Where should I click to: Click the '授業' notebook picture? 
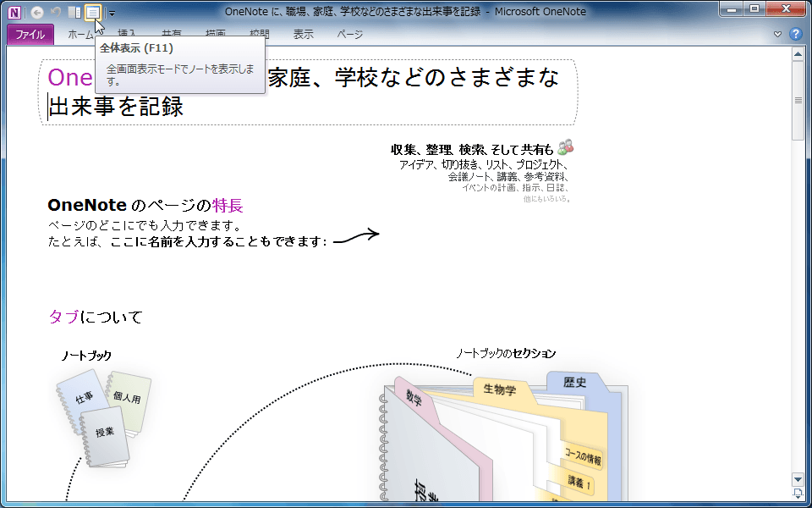(105, 435)
